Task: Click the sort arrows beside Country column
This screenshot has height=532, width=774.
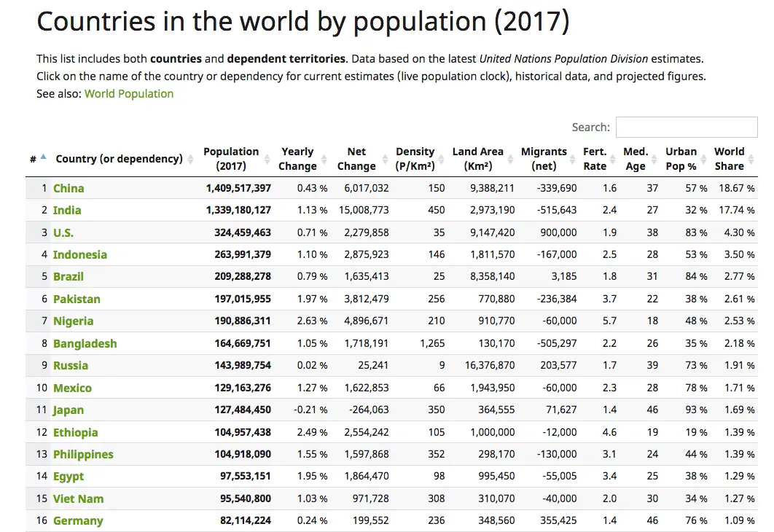Action: click(191, 159)
